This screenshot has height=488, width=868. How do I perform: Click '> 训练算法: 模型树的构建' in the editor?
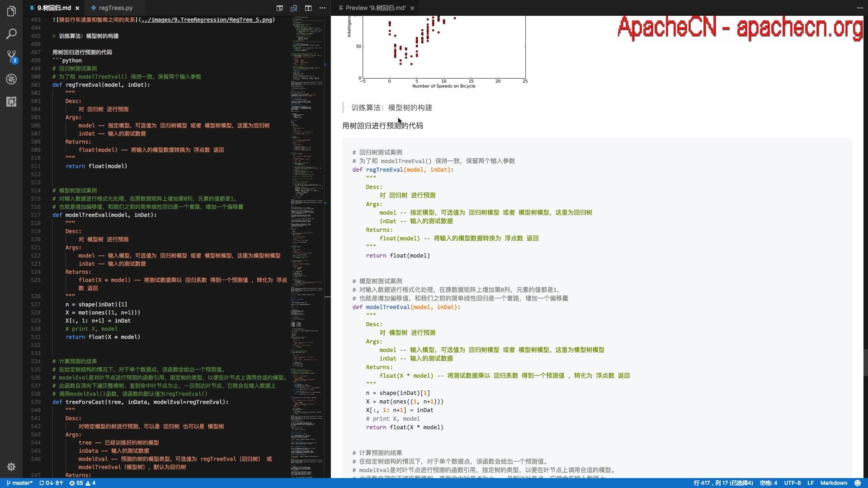pyautogui.click(x=85, y=36)
